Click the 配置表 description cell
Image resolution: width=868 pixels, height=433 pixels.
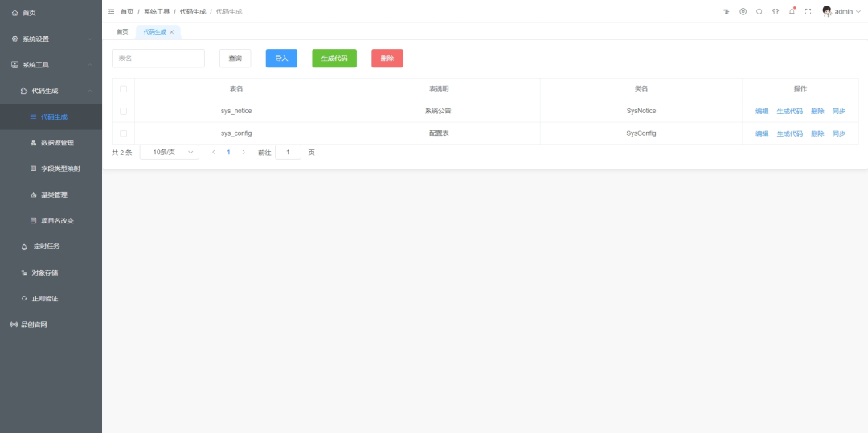pyautogui.click(x=439, y=133)
